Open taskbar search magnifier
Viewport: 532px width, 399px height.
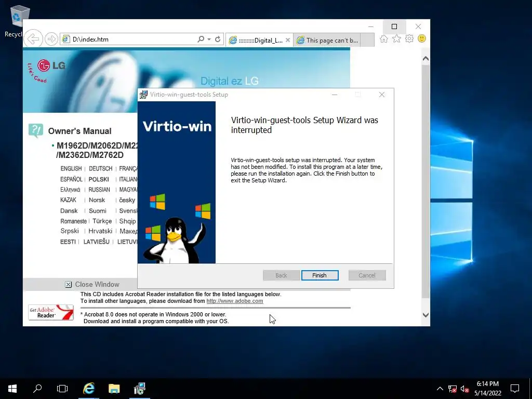[x=37, y=389]
